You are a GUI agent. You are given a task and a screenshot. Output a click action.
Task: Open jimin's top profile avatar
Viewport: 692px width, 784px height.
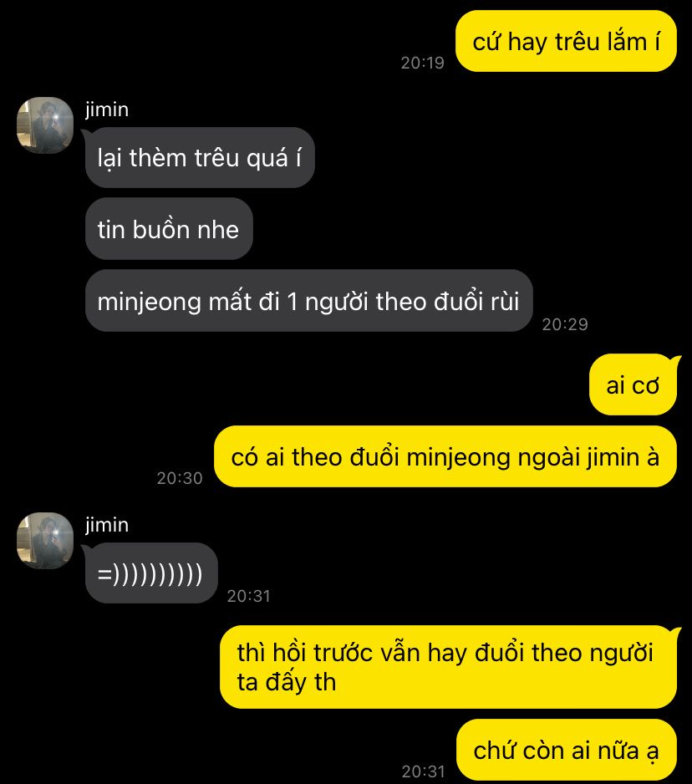pos(45,125)
